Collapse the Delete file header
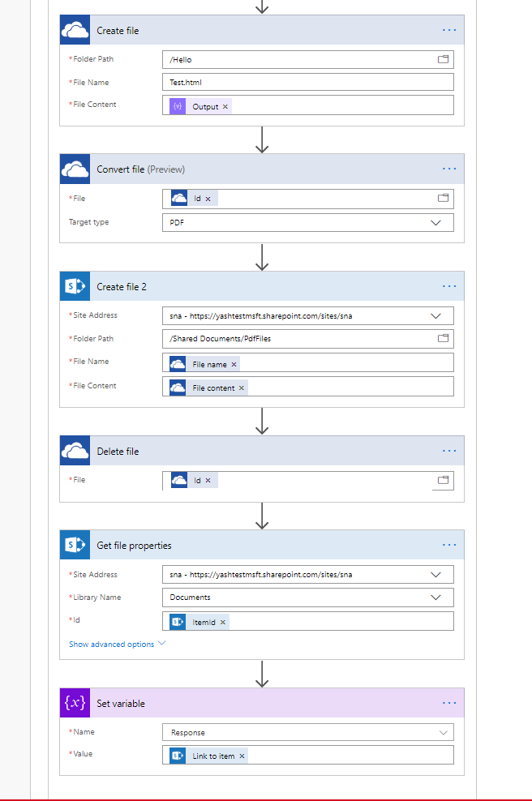This screenshot has width=532, height=801. (x=262, y=451)
